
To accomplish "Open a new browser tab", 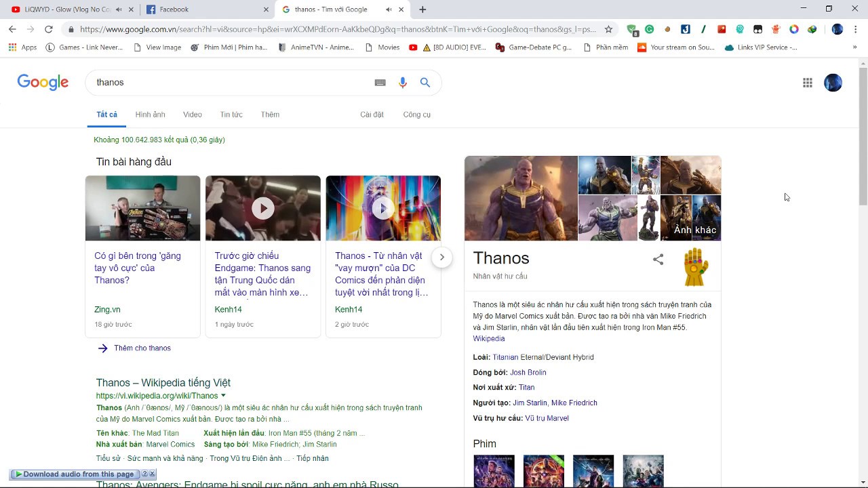I will (422, 9).
